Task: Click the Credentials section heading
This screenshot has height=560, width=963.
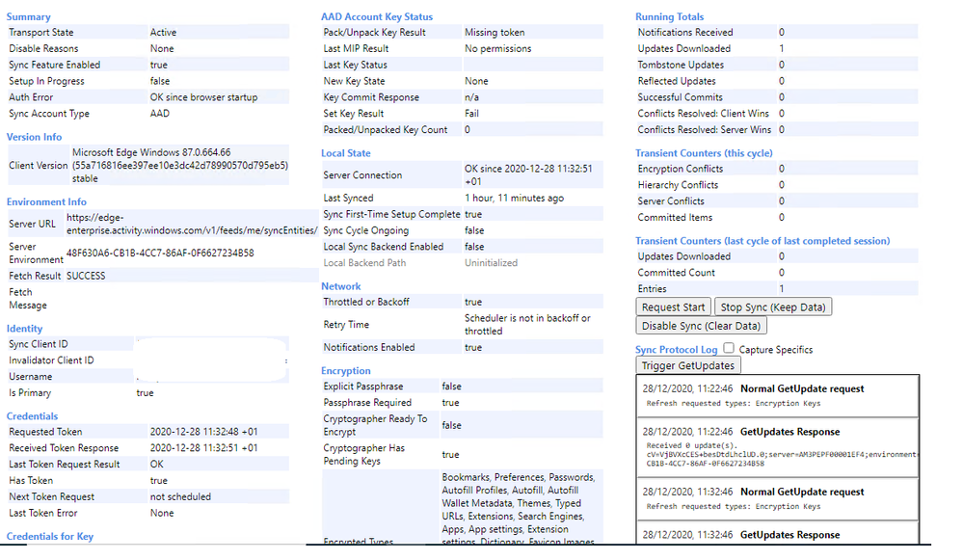Action: tap(32, 415)
